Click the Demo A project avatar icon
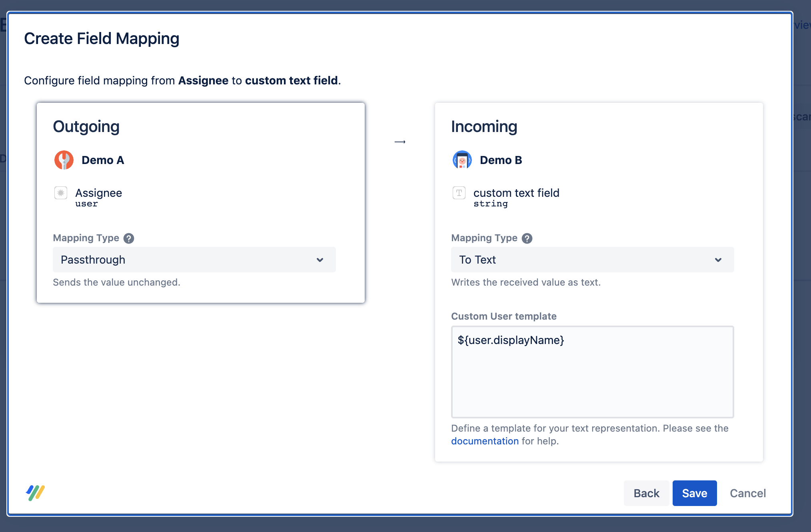Screen dimensions: 811x532 click(x=64, y=160)
